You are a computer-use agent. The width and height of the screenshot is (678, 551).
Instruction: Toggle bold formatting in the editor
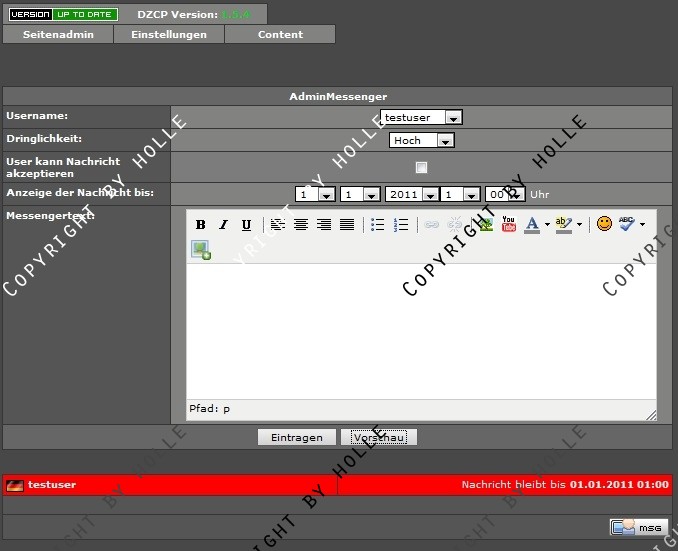click(200, 225)
